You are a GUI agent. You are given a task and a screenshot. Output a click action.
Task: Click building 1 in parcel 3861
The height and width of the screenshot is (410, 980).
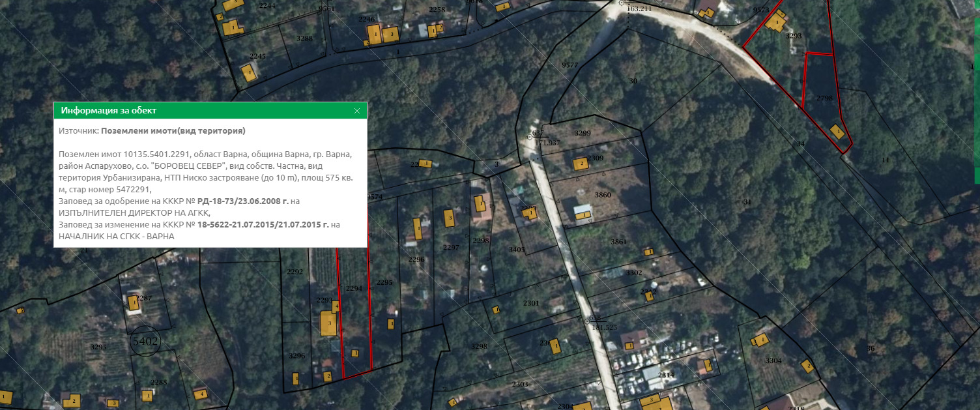click(x=648, y=252)
